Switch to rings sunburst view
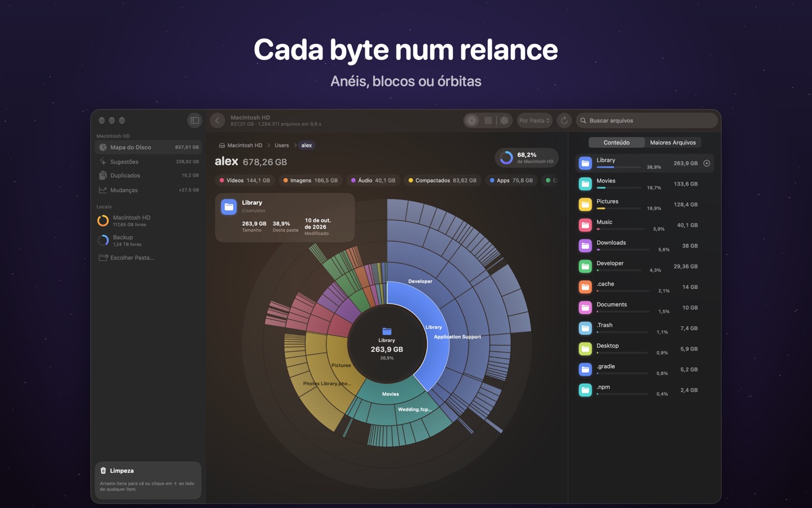Viewport: 812px width, 508px height. point(472,120)
